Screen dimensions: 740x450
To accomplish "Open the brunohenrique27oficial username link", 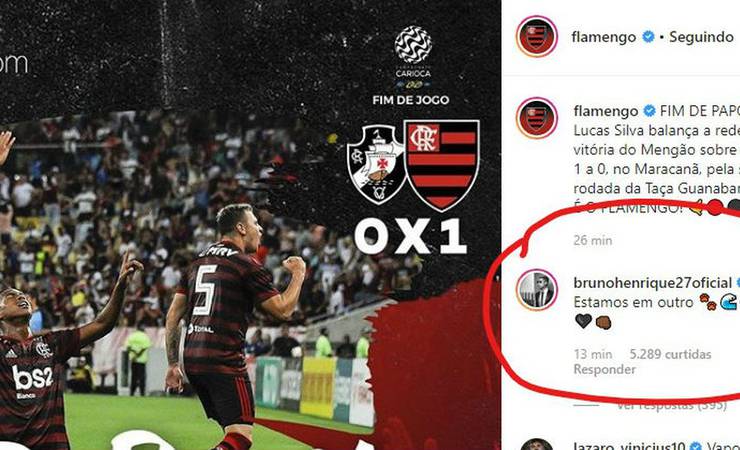I will pyautogui.click(x=653, y=283).
